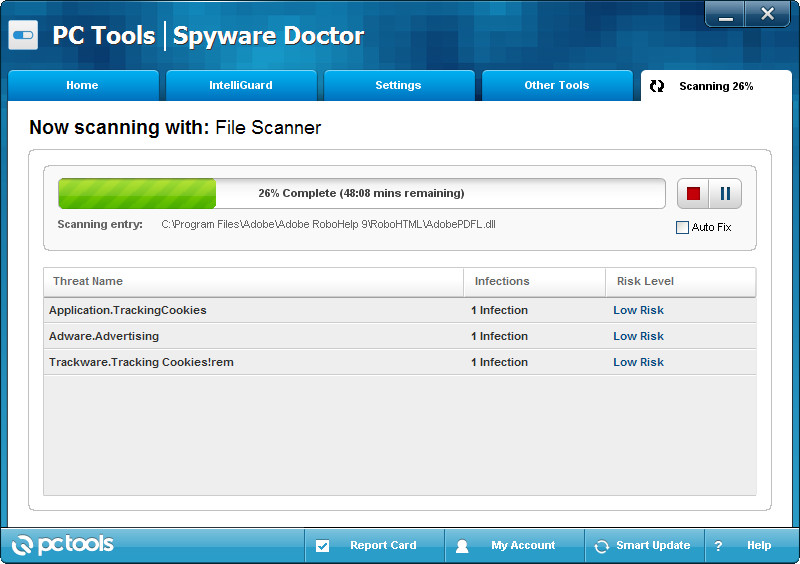Click the '26% Complete (48:08 mins remaining)' text

click(x=361, y=193)
